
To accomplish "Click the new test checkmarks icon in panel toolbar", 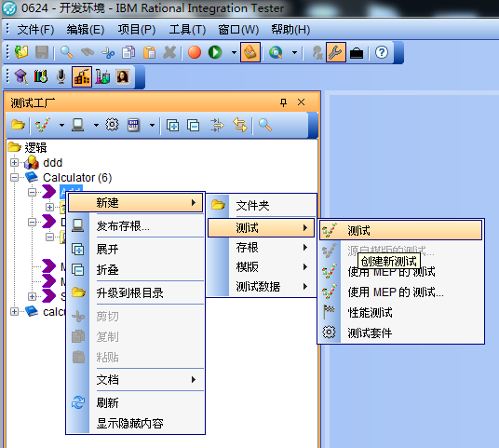I will tap(43, 125).
